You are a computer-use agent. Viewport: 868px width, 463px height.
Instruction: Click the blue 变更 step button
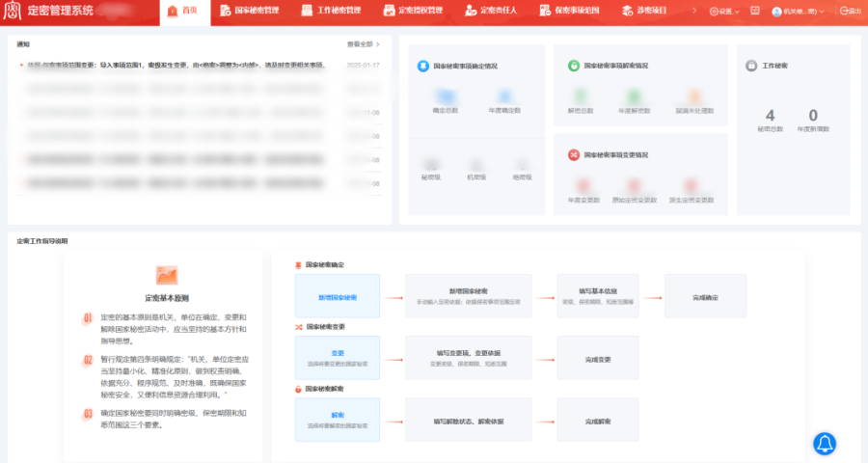(x=338, y=357)
